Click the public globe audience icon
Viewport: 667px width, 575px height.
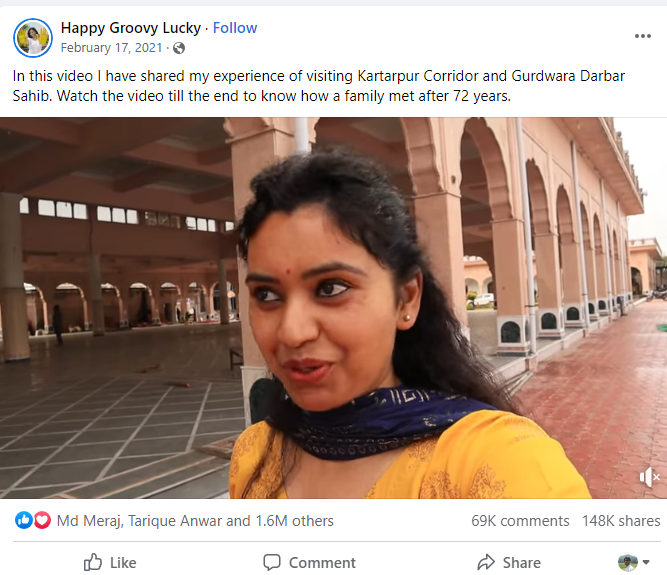pyautogui.click(x=179, y=48)
